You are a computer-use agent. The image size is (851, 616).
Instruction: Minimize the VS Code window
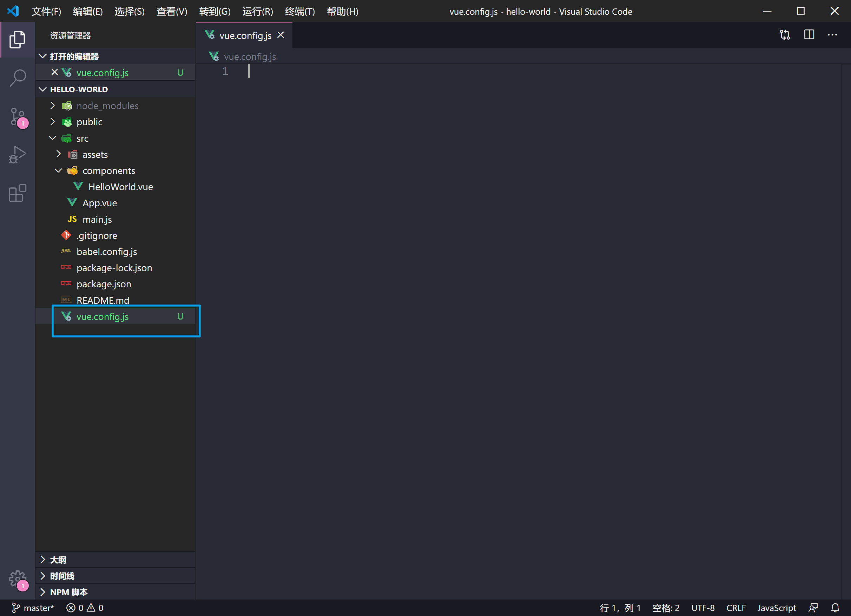click(x=767, y=11)
